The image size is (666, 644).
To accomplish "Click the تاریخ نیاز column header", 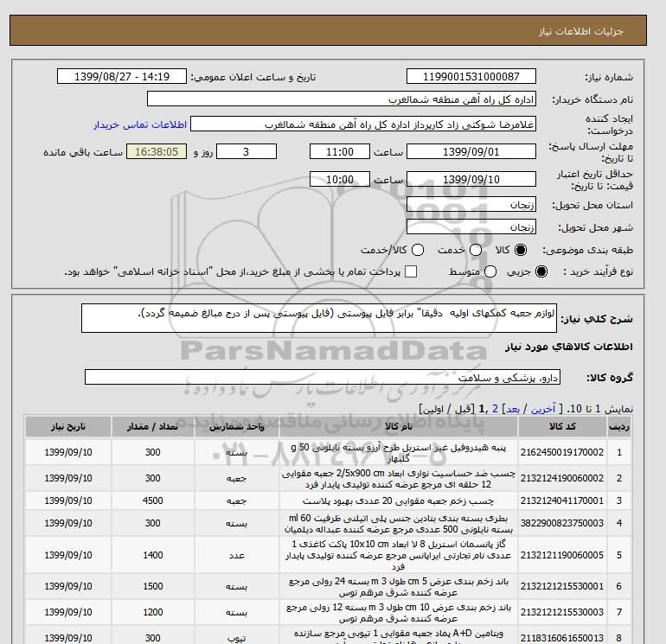I will click(68, 427).
